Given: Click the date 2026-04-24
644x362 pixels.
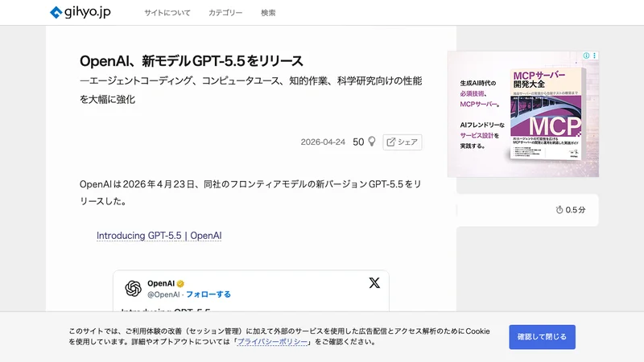Looking at the screenshot, I should click(x=323, y=142).
